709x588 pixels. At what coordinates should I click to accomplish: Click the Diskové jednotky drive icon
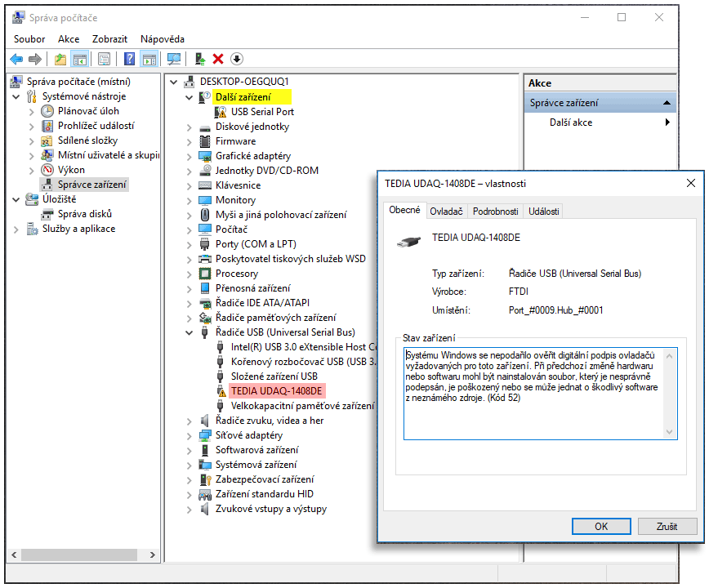pyautogui.click(x=205, y=127)
